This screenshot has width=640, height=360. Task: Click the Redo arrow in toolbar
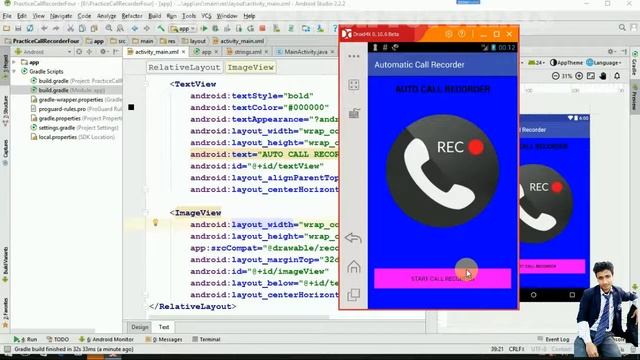coord(56,28)
